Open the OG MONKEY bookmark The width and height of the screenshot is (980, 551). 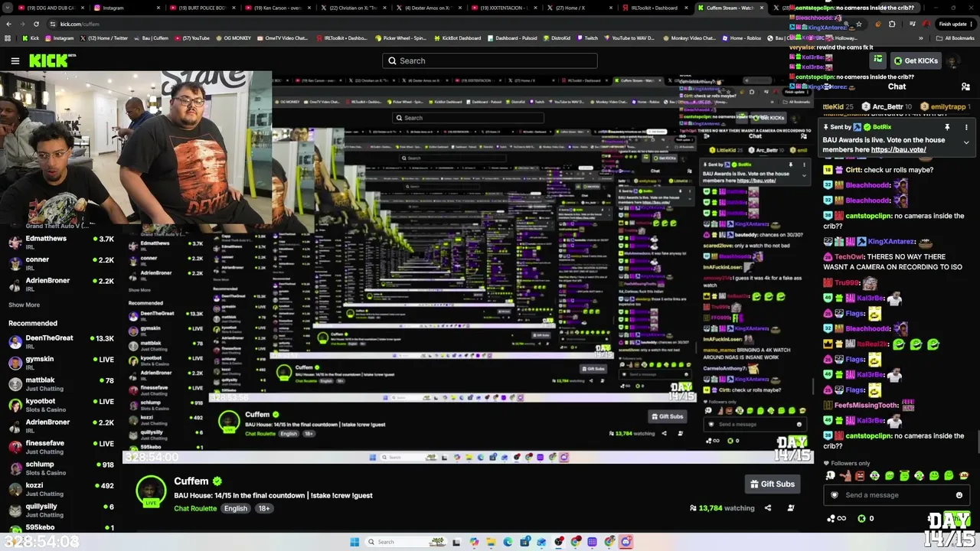(x=233, y=38)
